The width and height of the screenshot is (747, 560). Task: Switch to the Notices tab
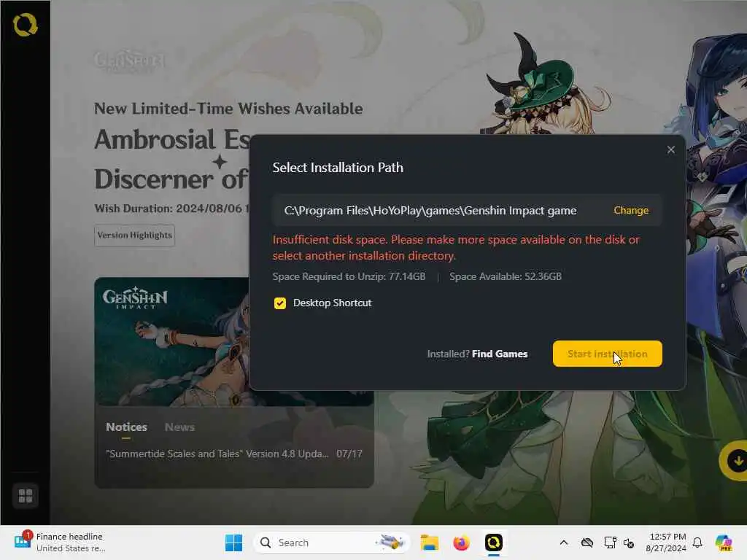tap(126, 427)
